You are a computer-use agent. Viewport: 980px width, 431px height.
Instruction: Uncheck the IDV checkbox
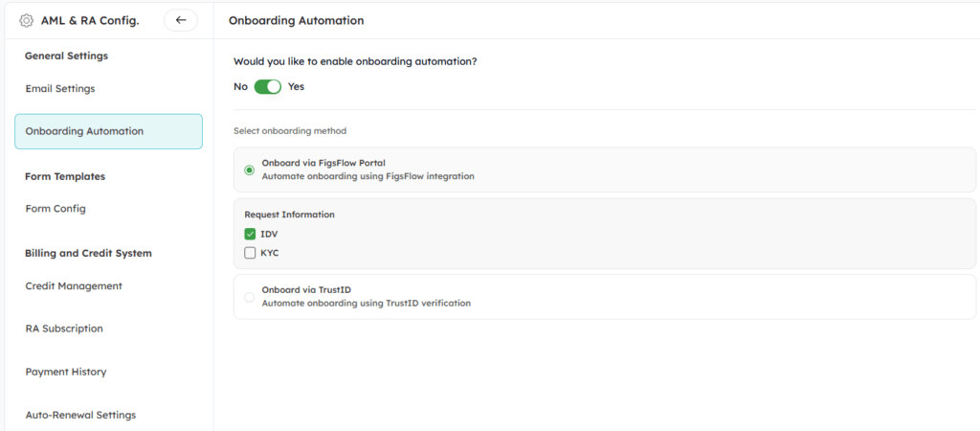click(250, 234)
